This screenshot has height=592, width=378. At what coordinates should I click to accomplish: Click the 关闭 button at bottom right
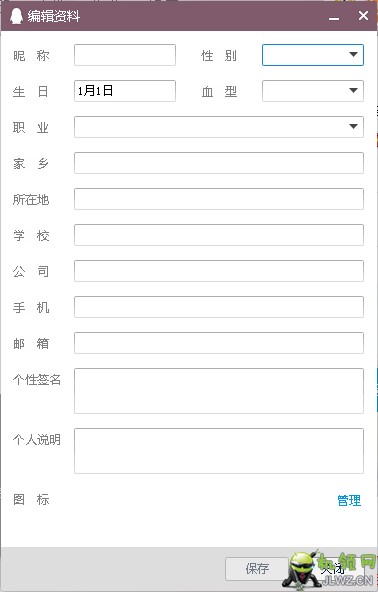point(332,569)
